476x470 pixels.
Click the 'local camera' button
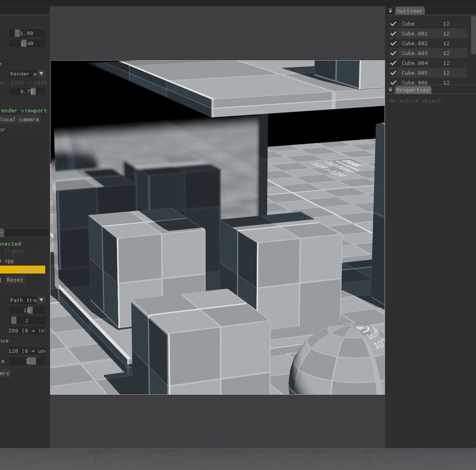(20, 119)
